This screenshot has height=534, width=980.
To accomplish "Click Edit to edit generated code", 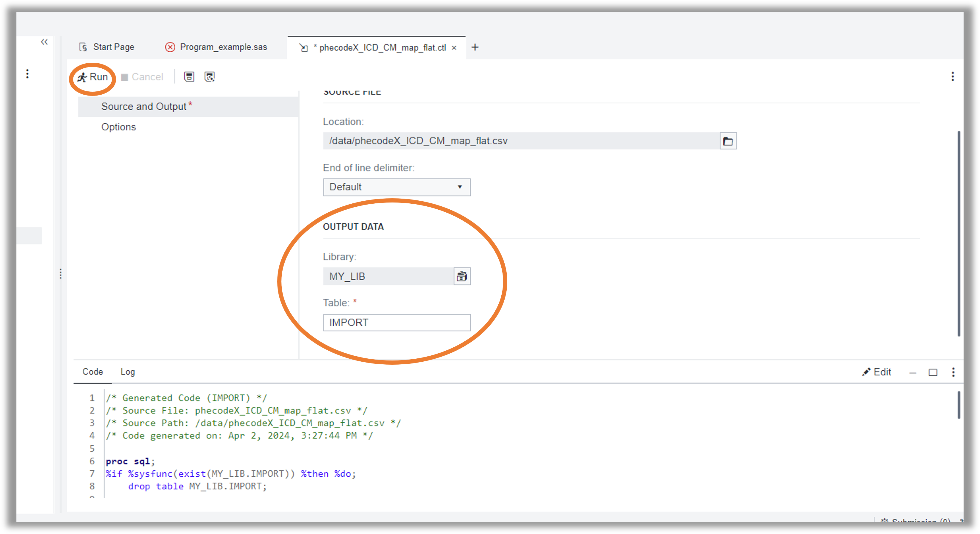I will [x=876, y=372].
